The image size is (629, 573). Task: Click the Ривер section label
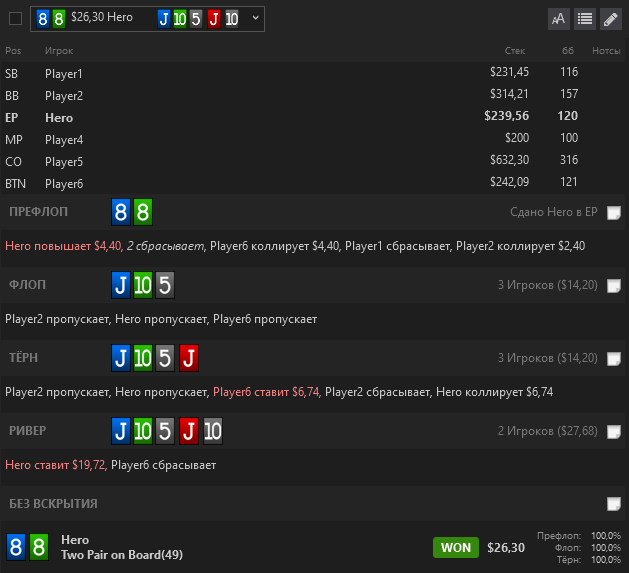[x=27, y=431]
